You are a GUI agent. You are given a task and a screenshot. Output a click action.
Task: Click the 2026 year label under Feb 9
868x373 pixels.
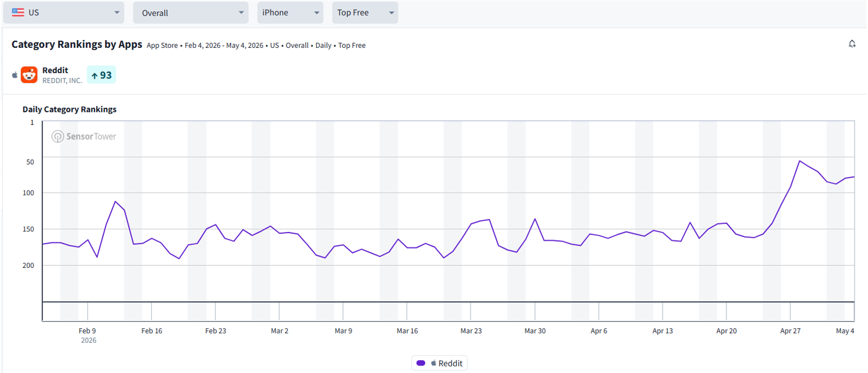click(89, 340)
